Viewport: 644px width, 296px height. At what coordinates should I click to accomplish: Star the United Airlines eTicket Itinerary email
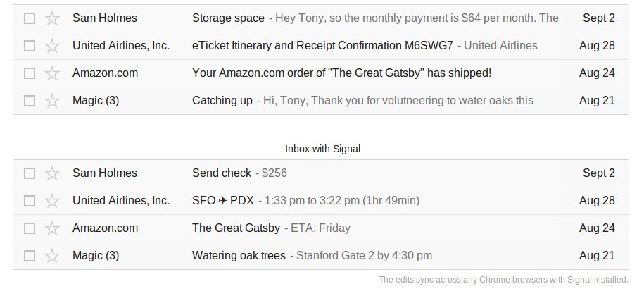pos(52,46)
